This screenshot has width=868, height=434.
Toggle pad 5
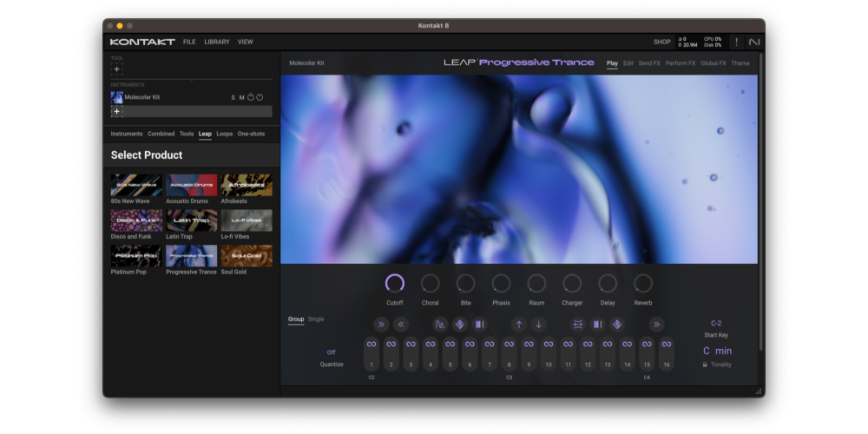pos(450,354)
